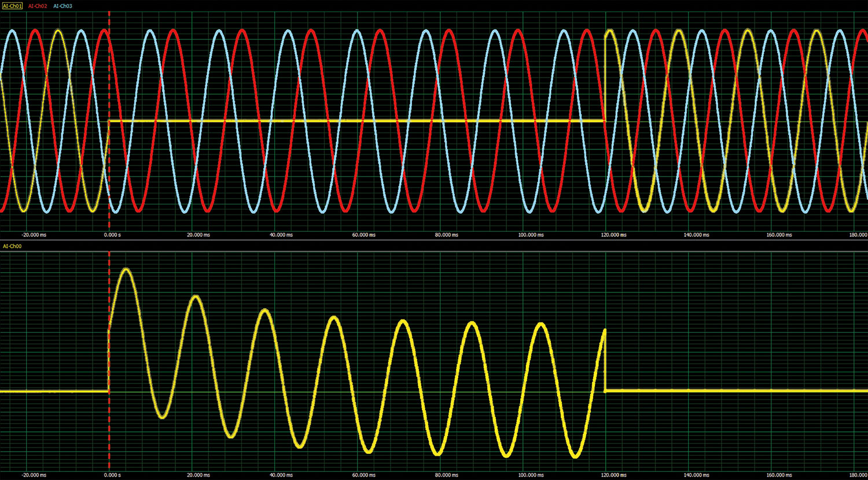The width and height of the screenshot is (868, 480).
Task: Click the red dashed cursor in lower plot
Action: click(109, 428)
